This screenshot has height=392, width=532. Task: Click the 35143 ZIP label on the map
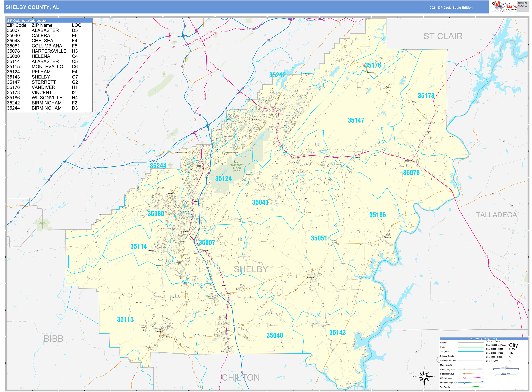[337, 333]
